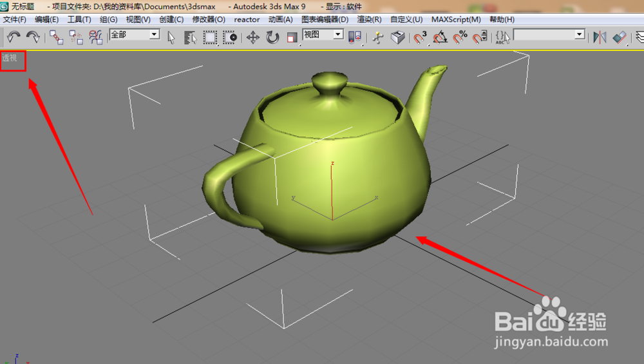Open the 动画(A) menu

[x=281, y=19]
